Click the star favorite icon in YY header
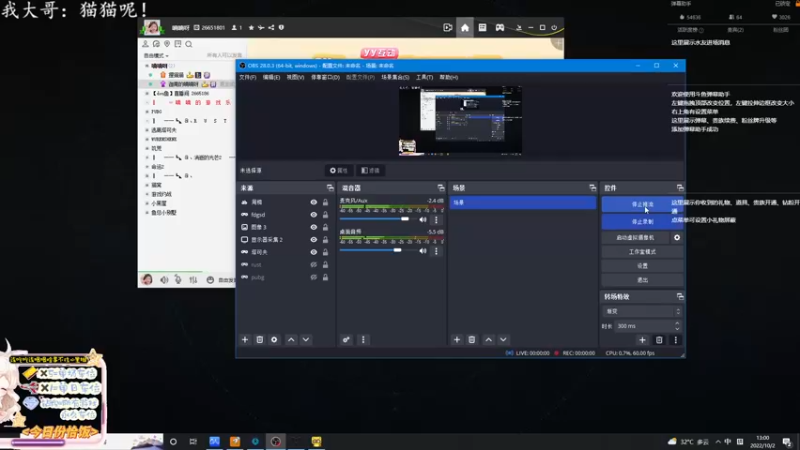The image size is (800, 450). pyautogui.click(x=251, y=28)
